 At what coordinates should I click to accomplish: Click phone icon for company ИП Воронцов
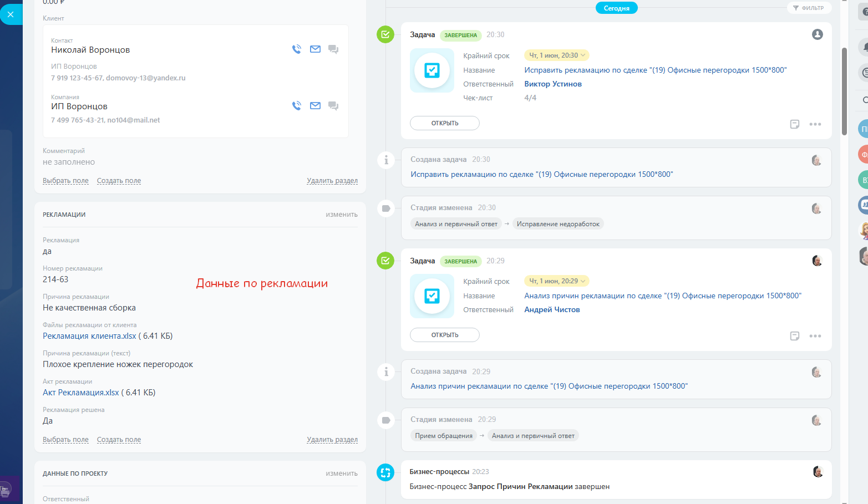coord(297,106)
